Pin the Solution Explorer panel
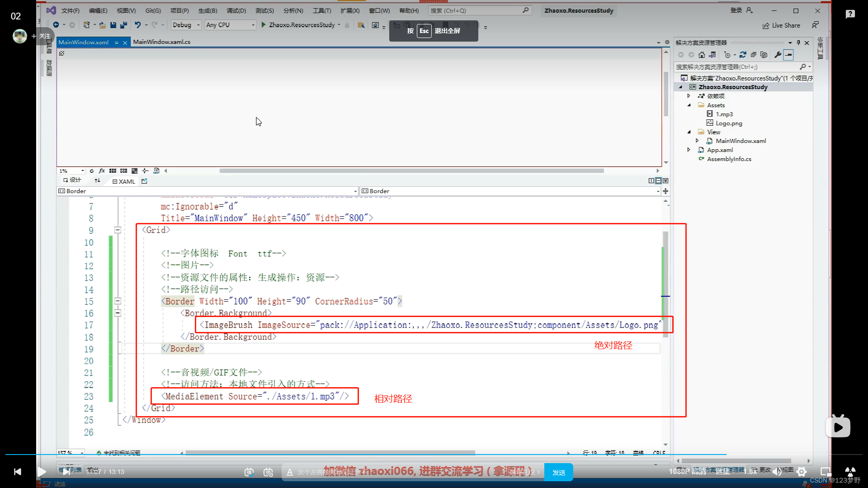This screenshot has width=868, height=488. 798,43
